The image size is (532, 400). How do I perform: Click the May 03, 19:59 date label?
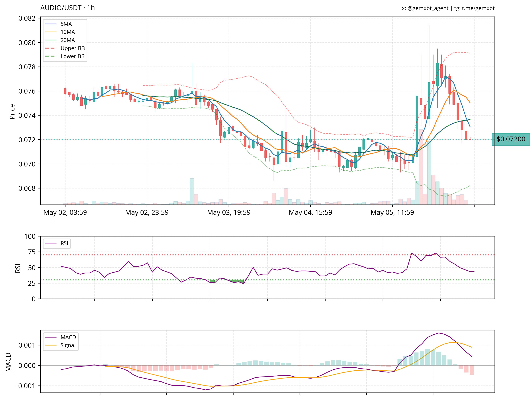click(x=229, y=213)
